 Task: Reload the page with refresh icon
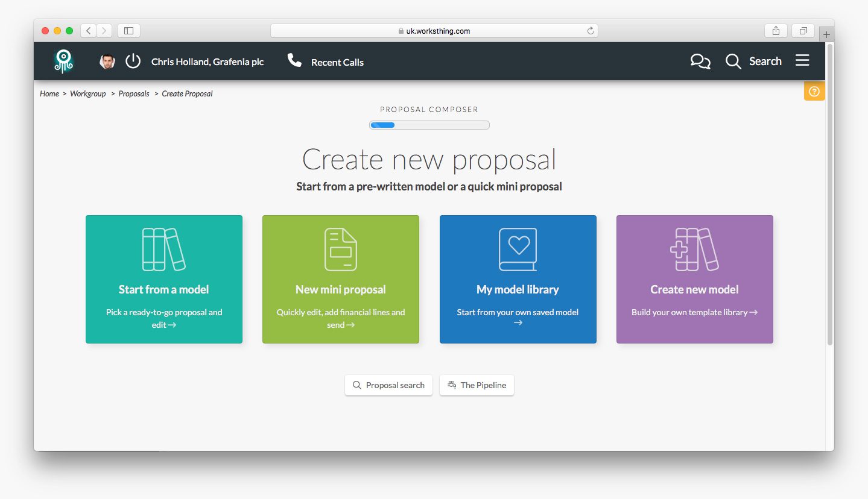point(591,31)
